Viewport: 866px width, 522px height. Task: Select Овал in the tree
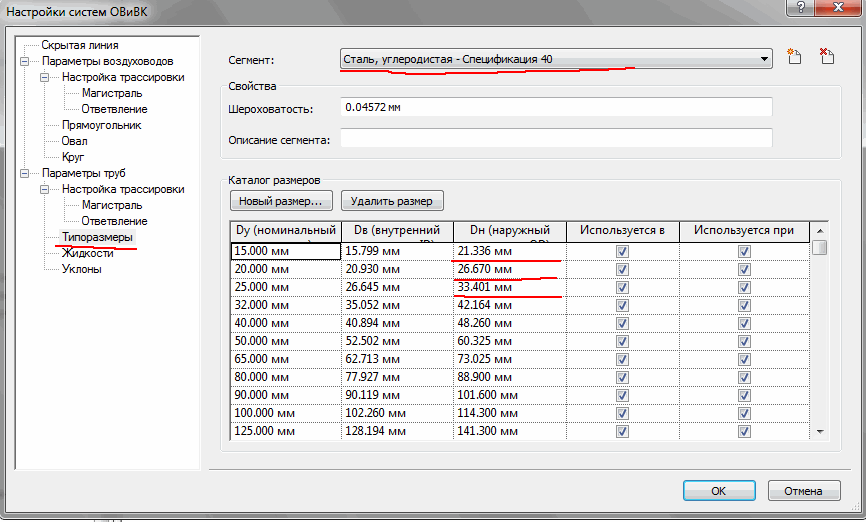pos(74,141)
